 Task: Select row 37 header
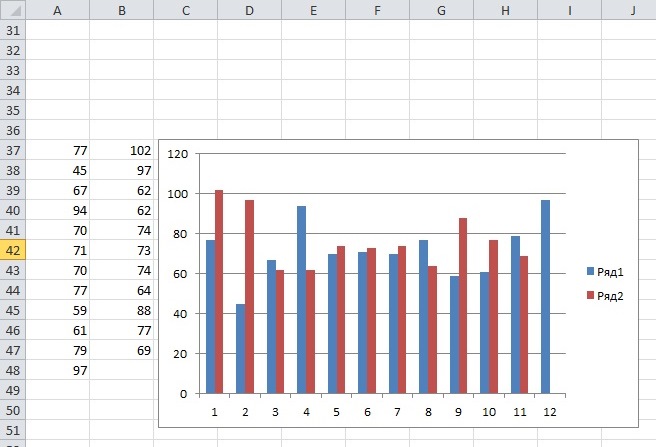(13, 150)
